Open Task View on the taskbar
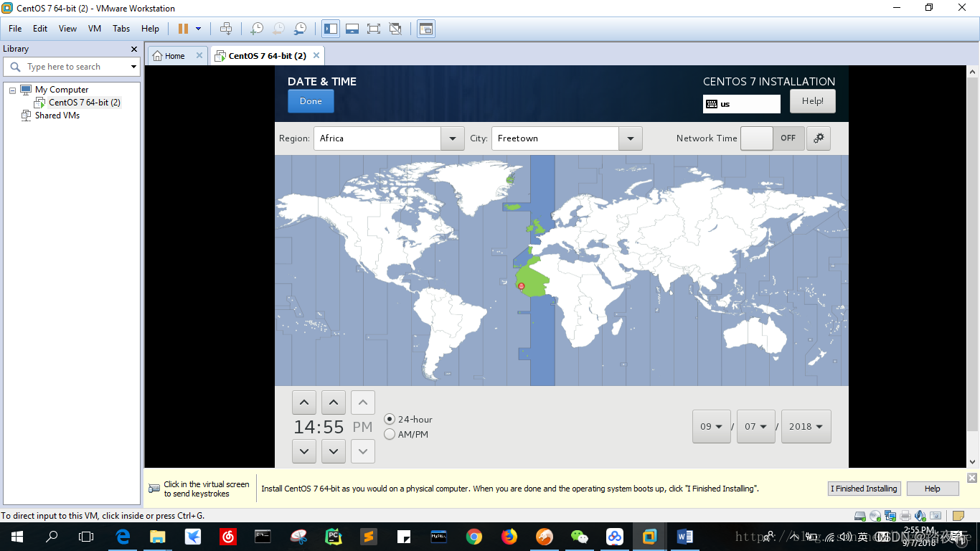 pos(86,536)
